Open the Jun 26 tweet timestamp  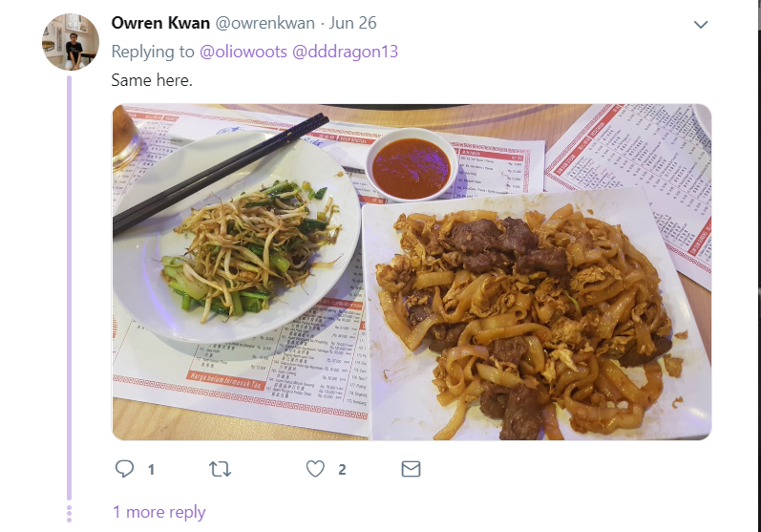[353, 23]
